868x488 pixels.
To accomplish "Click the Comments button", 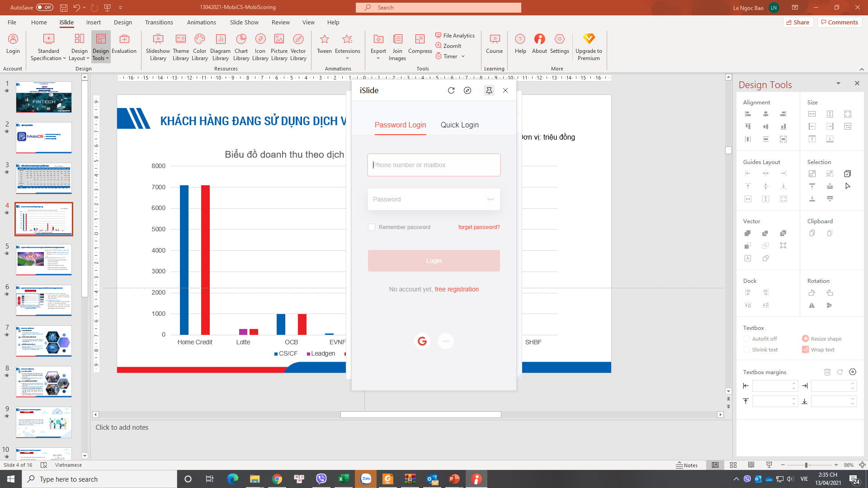I will 840,22.
